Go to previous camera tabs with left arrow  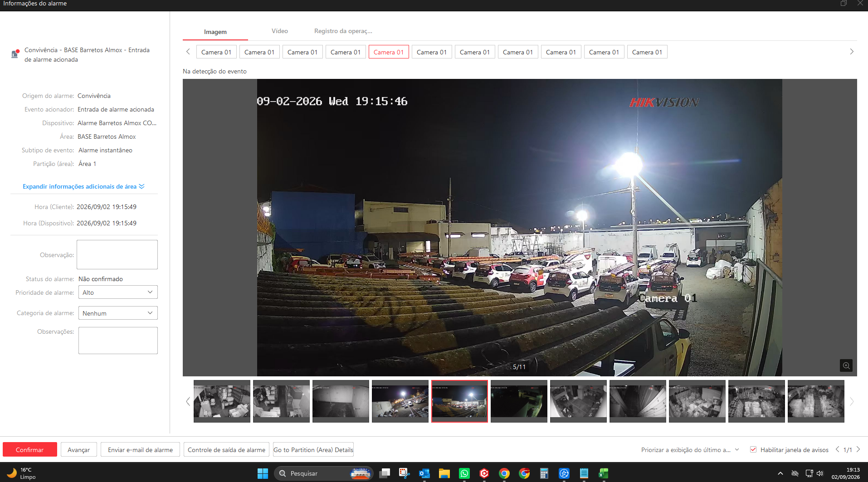(x=188, y=52)
